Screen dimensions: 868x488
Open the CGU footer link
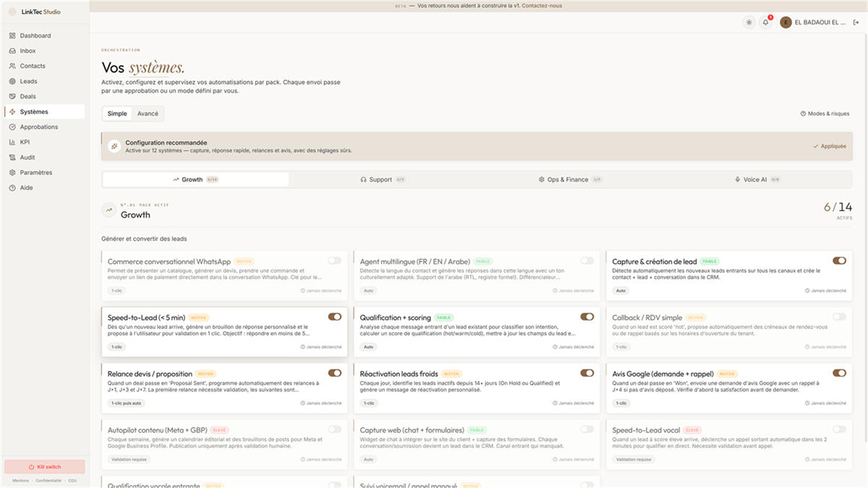click(72, 481)
